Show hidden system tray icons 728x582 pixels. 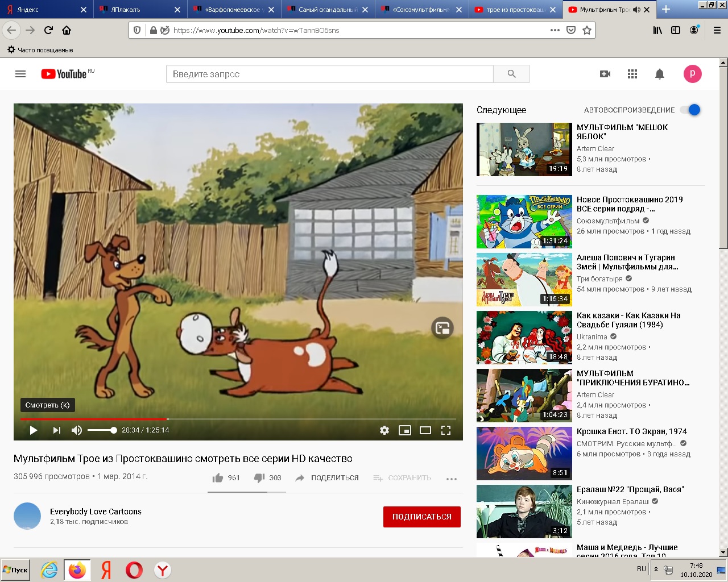click(x=656, y=569)
